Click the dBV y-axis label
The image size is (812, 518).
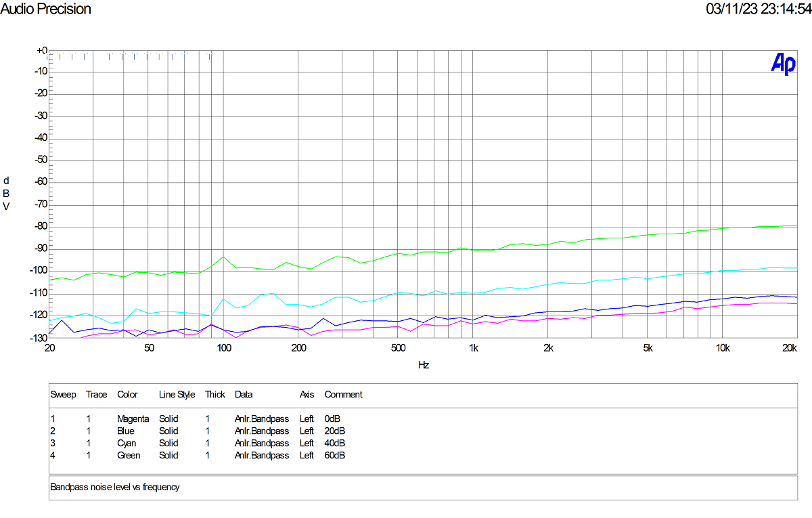point(6,193)
